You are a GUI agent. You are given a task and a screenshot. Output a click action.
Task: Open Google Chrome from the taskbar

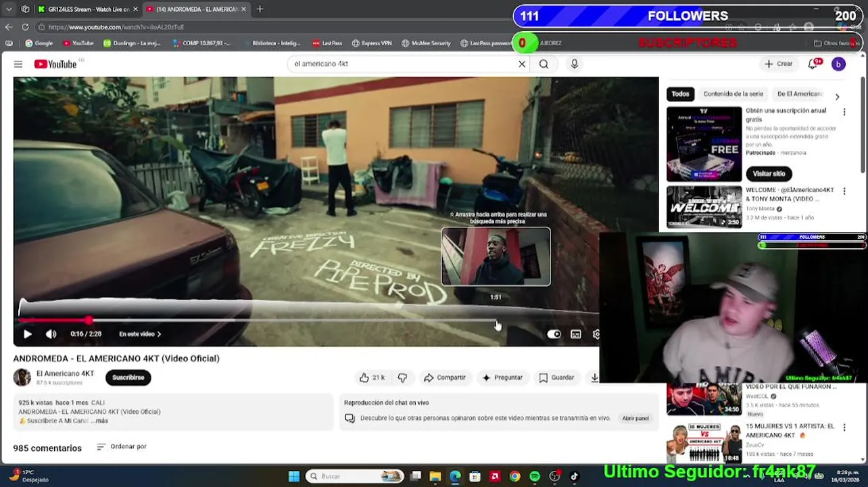pos(515,476)
